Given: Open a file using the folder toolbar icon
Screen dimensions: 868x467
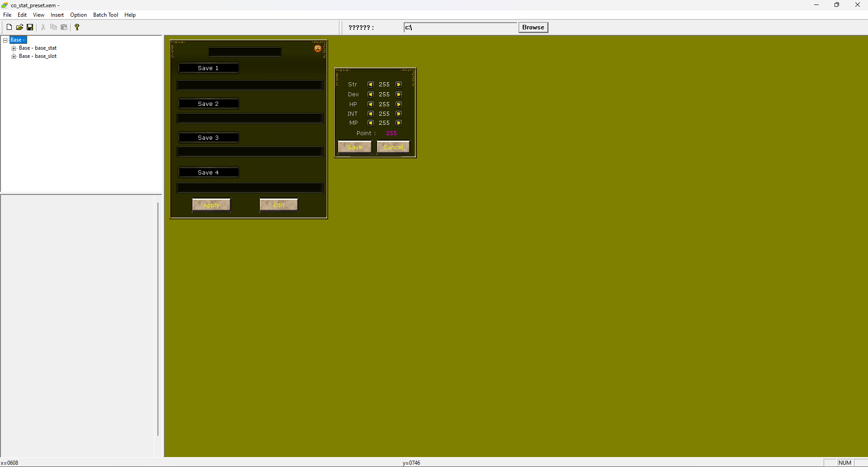Looking at the screenshot, I should 19,27.
